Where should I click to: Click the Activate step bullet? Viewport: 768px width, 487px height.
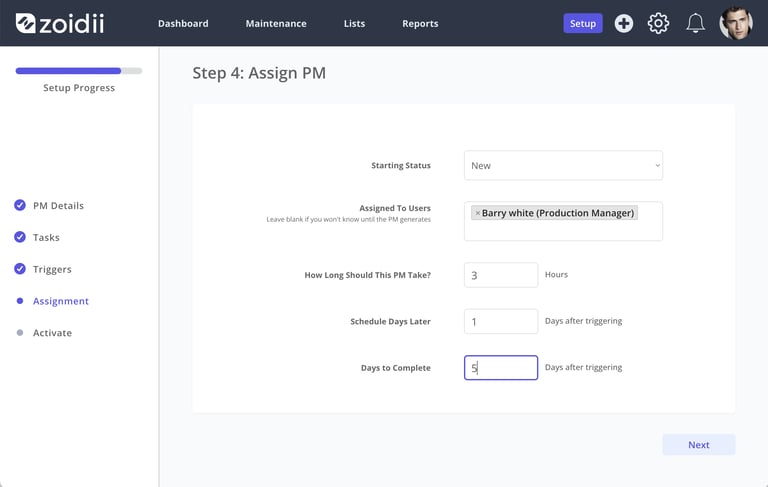(x=20, y=333)
